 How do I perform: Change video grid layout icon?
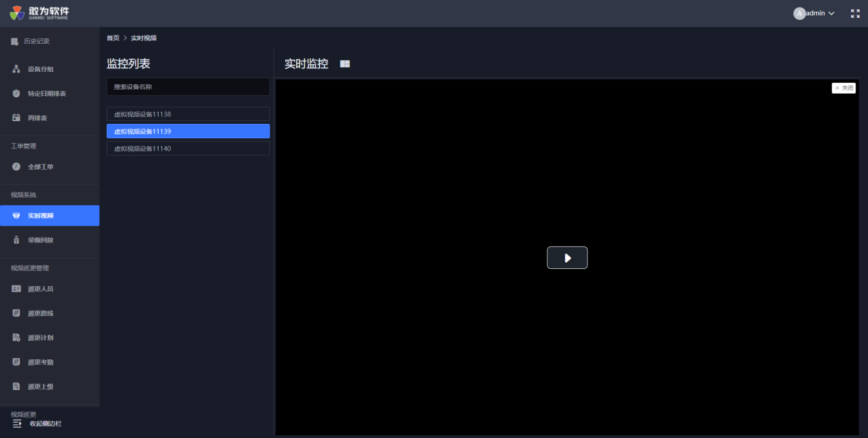[345, 64]
